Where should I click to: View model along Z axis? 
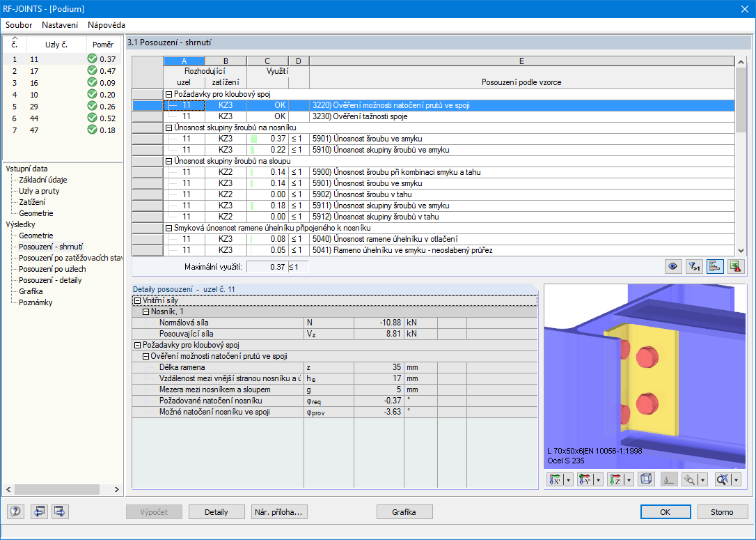(x=615, y=479)
